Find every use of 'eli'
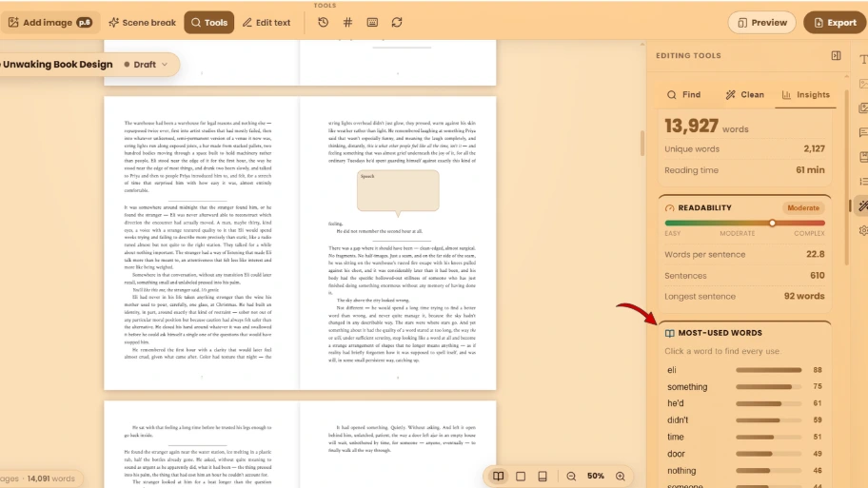Screen dimensions: 868x488 [x=744, y=370]
